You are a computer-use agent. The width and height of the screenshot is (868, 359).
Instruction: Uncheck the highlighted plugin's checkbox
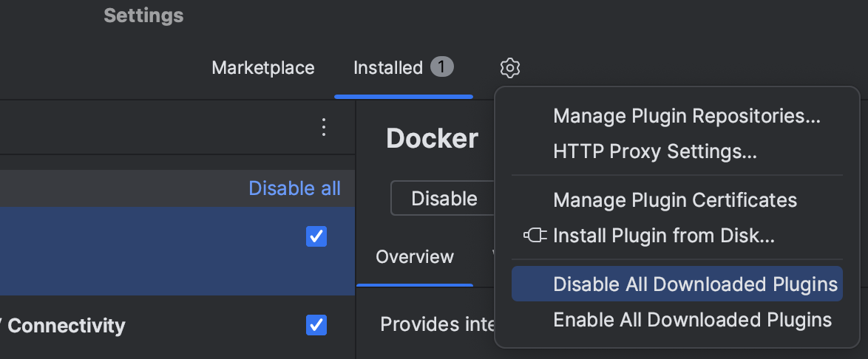click(x=316, y=236)
